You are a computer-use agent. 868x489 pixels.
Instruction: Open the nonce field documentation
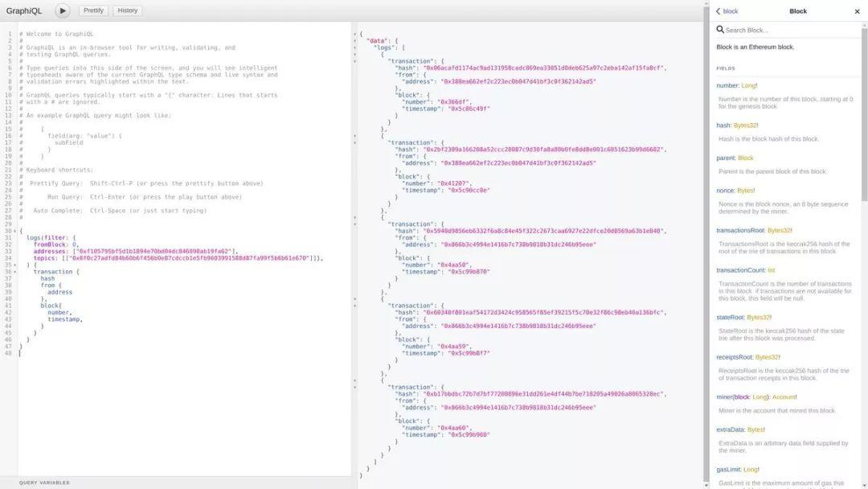click(725, 191)
